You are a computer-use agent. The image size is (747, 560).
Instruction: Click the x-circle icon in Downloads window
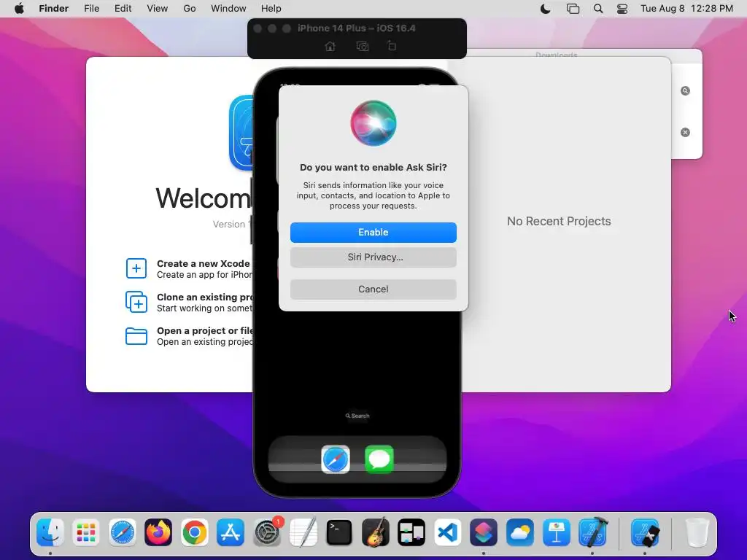(685, 133)
